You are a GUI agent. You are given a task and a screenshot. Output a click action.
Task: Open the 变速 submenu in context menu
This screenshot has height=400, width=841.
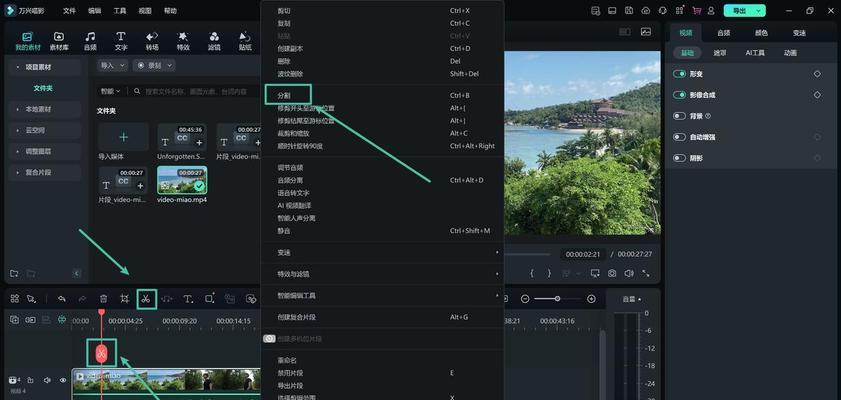pyautogui.click(x=382, y=253)
